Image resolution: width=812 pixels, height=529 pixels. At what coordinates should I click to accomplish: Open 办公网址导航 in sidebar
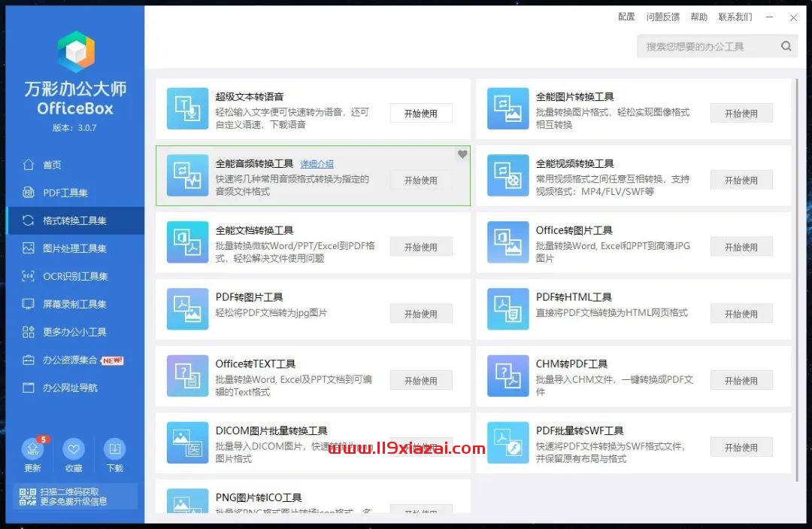(76, 388)
